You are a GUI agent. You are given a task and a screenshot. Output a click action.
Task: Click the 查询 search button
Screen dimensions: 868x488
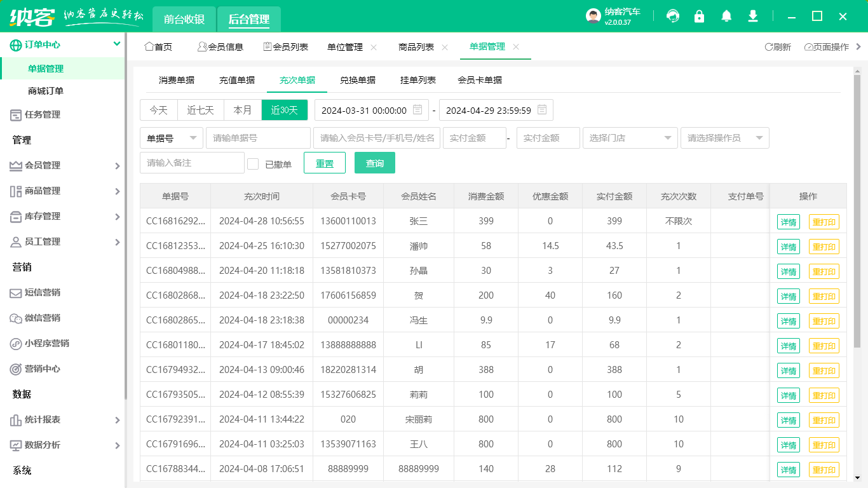pyautogui.click(x=374, y=163)
